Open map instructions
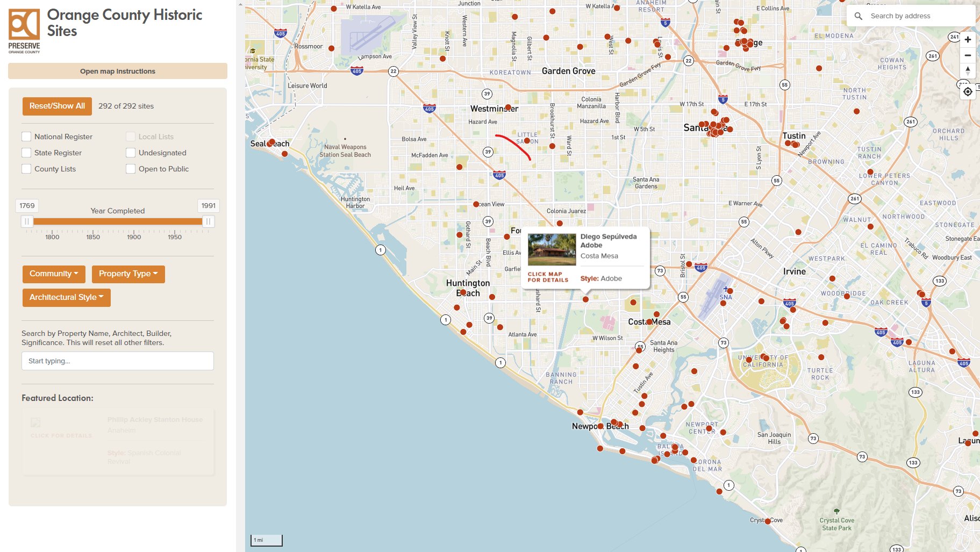 click(x=117, y=71)
